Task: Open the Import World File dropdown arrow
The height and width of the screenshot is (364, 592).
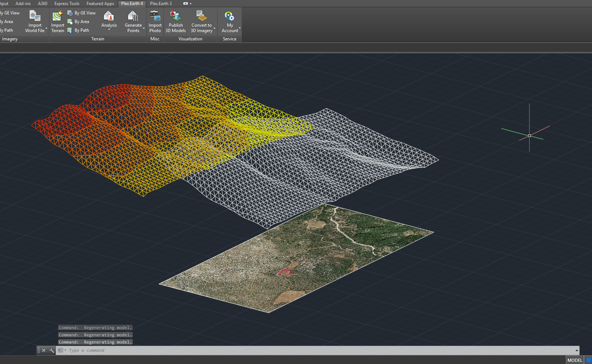Action: (x=47, y=28)
